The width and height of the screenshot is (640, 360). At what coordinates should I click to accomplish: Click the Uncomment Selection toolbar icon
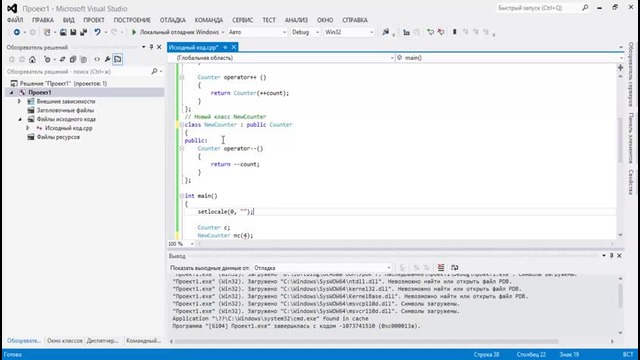pos(441,32)
